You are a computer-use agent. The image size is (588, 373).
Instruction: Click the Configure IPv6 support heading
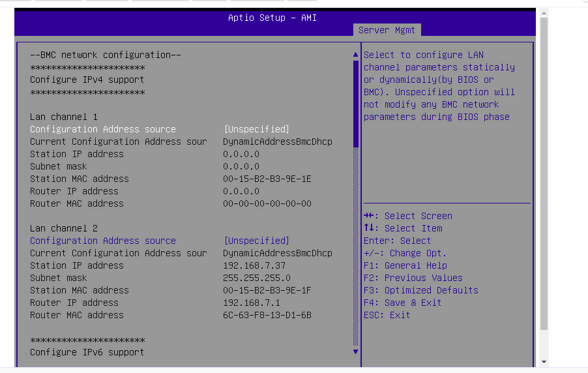coord(87,352)
